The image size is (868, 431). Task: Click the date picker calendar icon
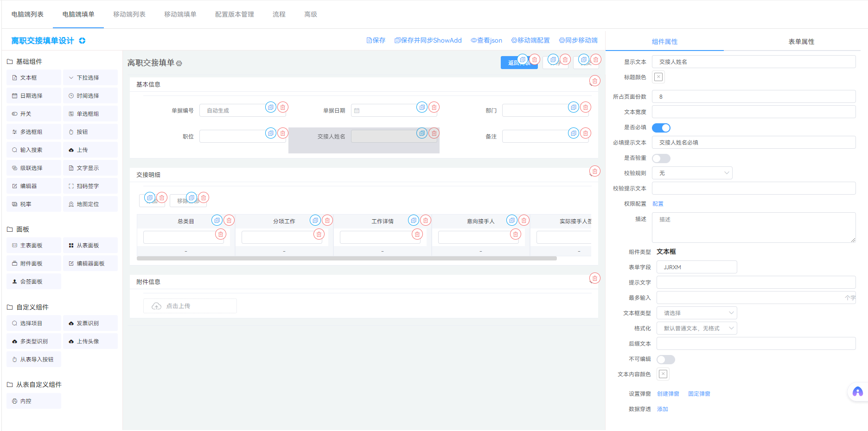click(357, 111)
